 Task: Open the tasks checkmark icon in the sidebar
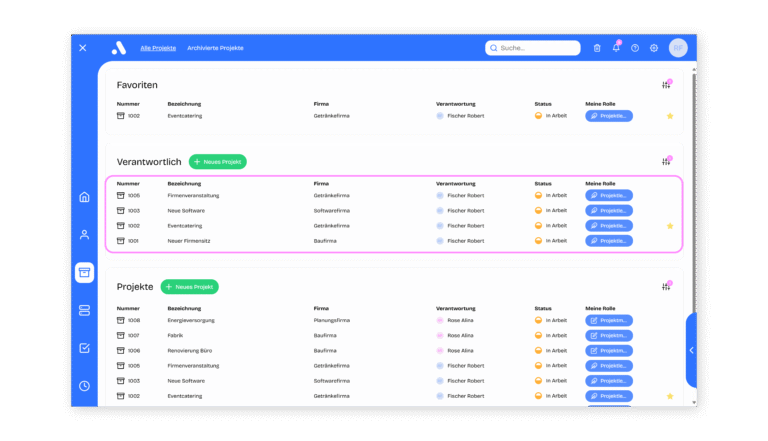[x=84, y=348]
